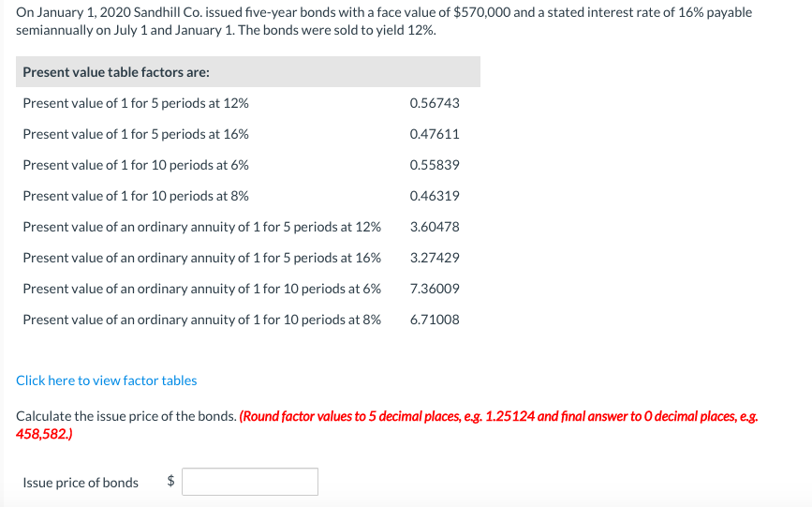The image size is (812, 507).
Task: Select the 'Present value of 1 for 10 periods at 8%' row
Action: [x=248, y=196]
